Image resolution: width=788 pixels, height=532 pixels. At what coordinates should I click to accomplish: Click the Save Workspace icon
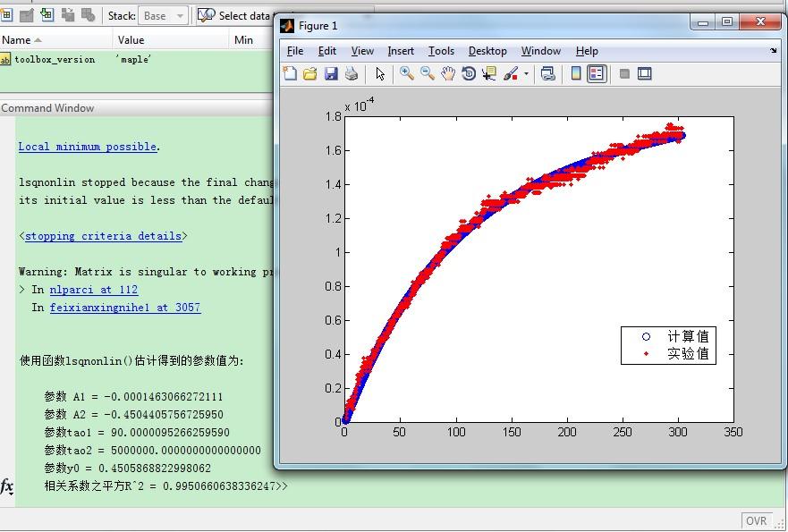(67, 15)
